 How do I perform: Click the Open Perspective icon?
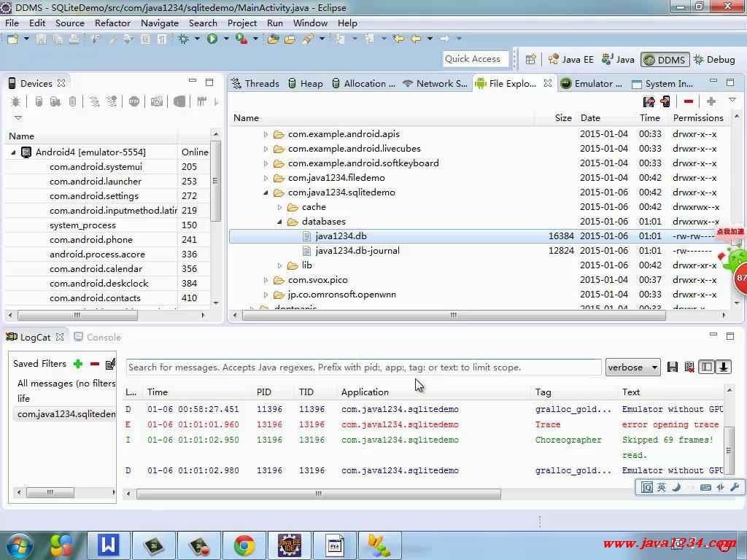click(x=531, y=60)
